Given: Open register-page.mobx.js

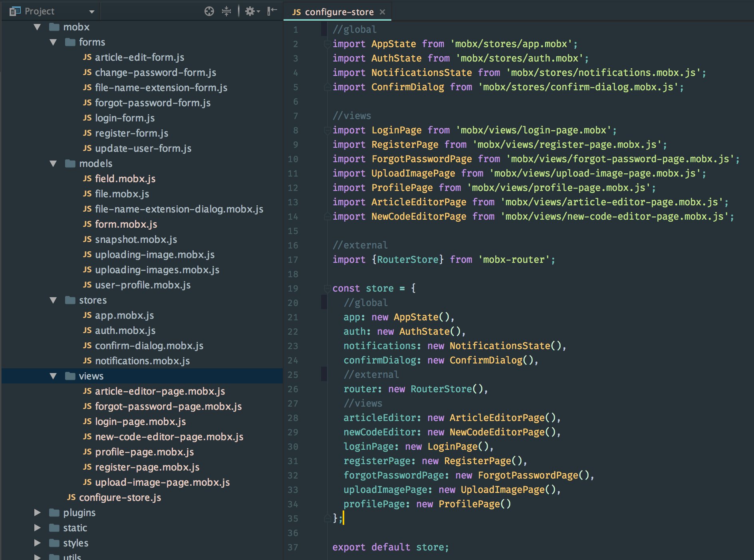Looking at the screenshot, I should [147, 467].
